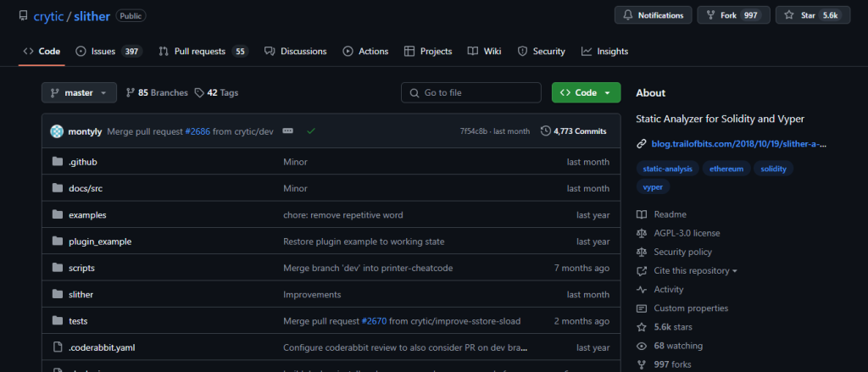The height and width of the screenshot is (372, 868).
Task: Click the Star 5.6k button
Action: [x=813, y=15]
